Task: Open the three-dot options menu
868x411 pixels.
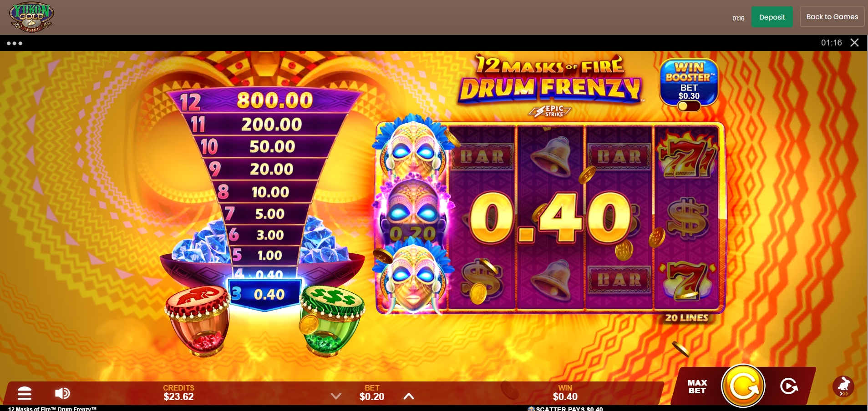Action: click(x=15, y=43)
